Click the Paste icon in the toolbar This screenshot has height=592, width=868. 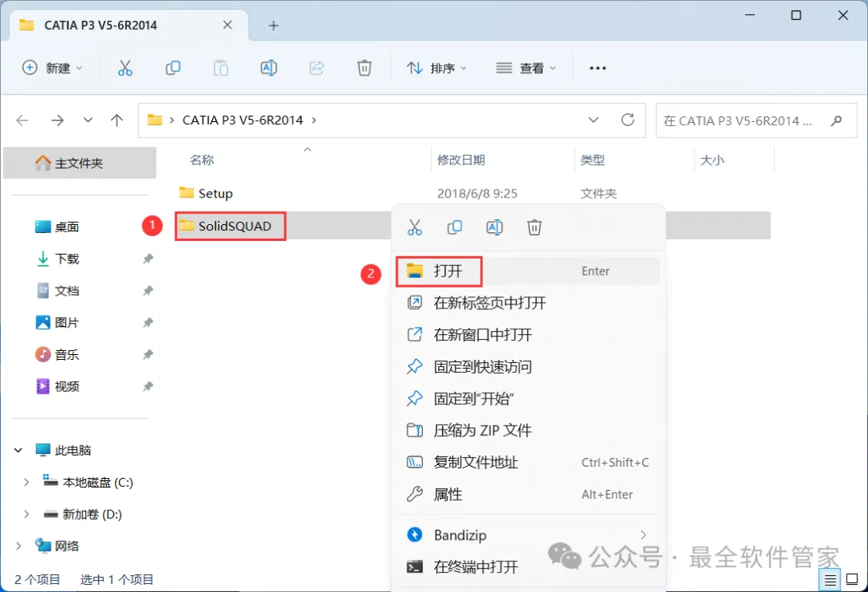[220, 68]
